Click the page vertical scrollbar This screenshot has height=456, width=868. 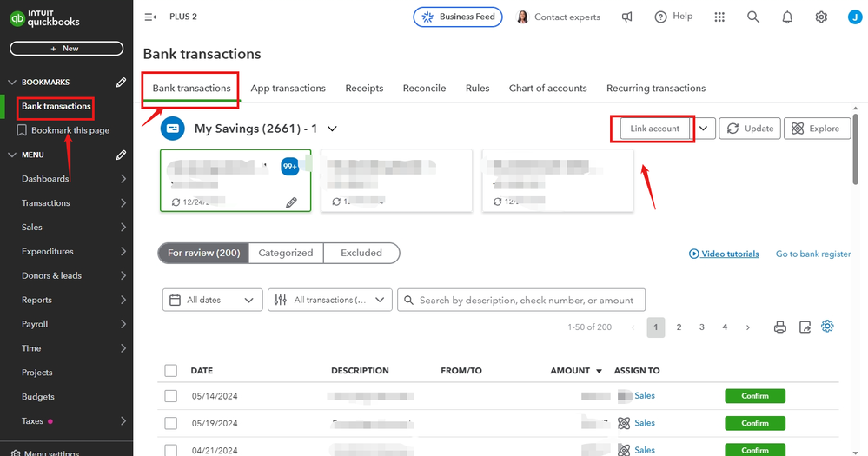tap(855, 149)
